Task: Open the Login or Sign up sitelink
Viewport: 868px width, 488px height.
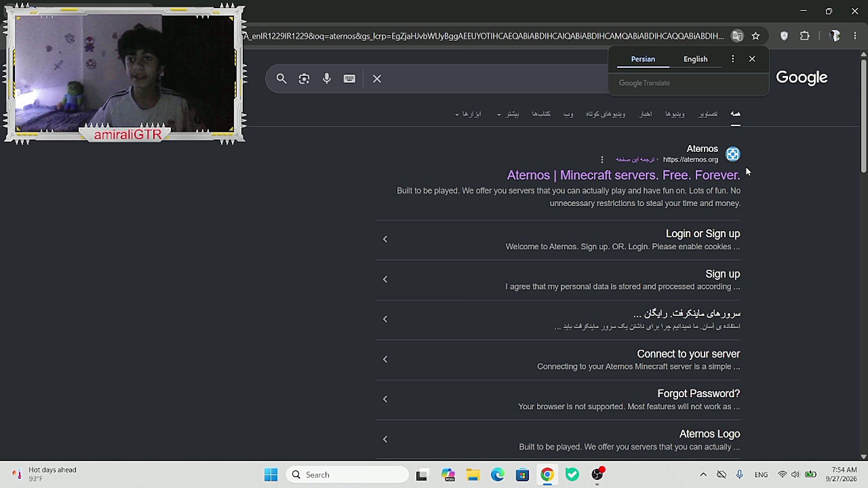Action: click(x=703, y=234)
